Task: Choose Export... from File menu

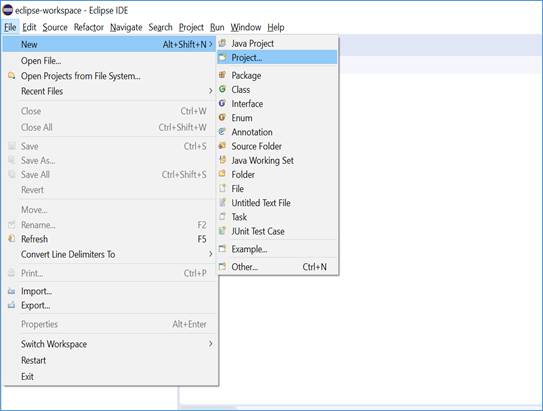Action: click(x=109, y=305)
